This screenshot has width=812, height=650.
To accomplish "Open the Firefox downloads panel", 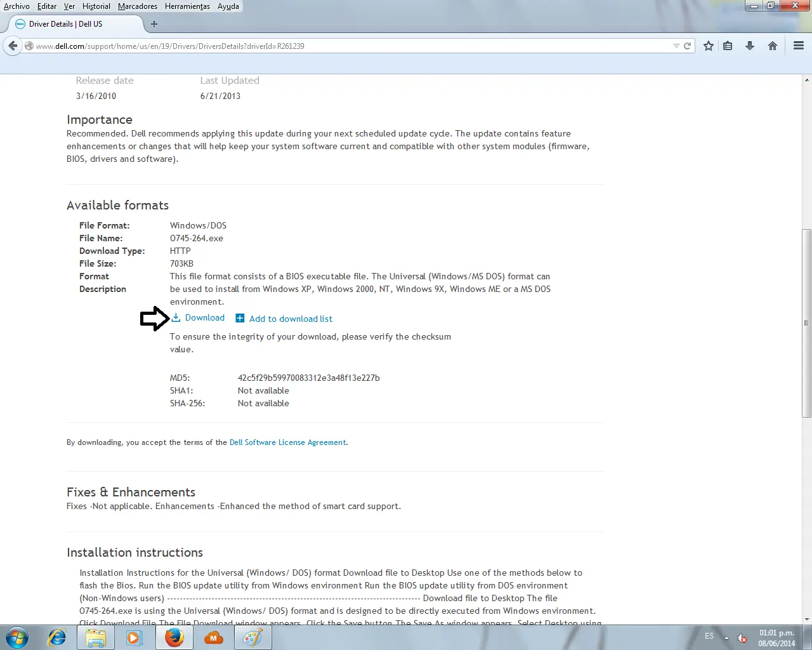I will pyautogui.click(x=750, y=46).
